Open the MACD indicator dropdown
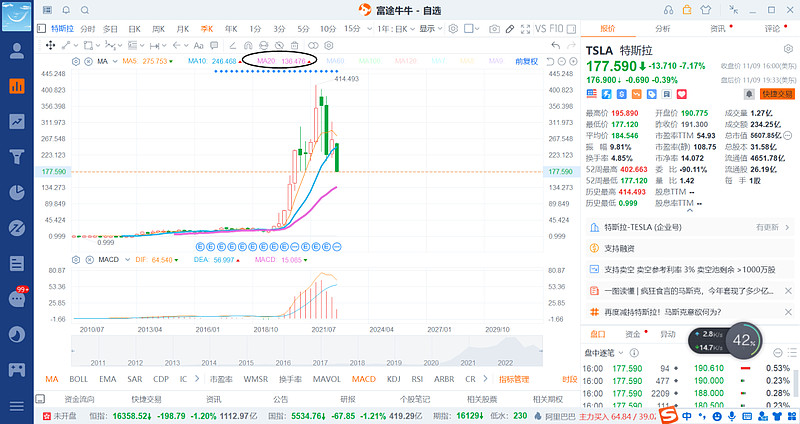The image size is (800, 424). (x=128, y=260)
